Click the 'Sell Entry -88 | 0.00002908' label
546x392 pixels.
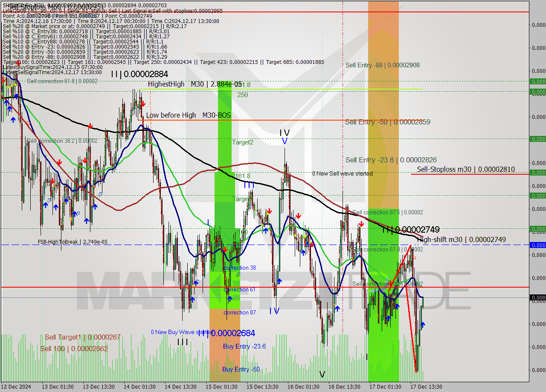tap(383, 65)
